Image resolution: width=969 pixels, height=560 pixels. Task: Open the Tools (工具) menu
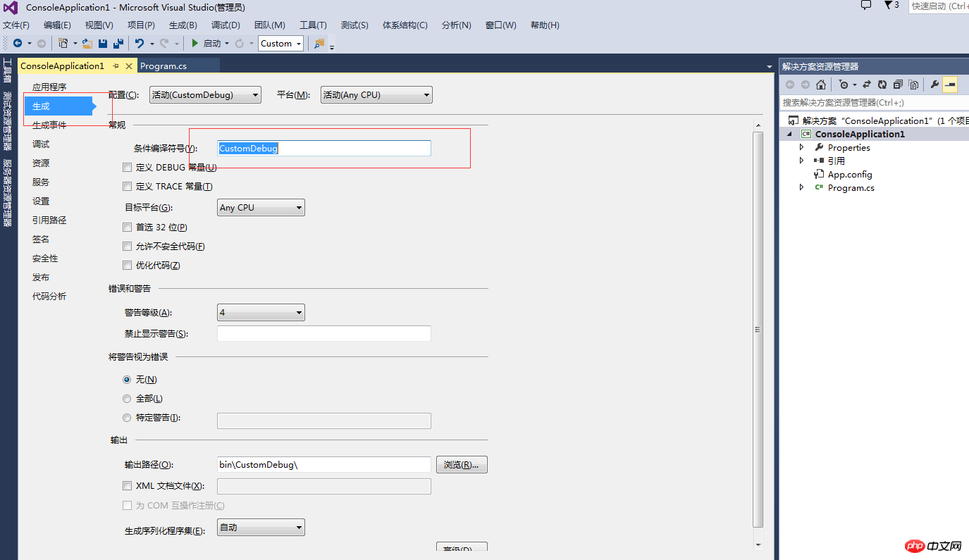click(x=313, y=25)
